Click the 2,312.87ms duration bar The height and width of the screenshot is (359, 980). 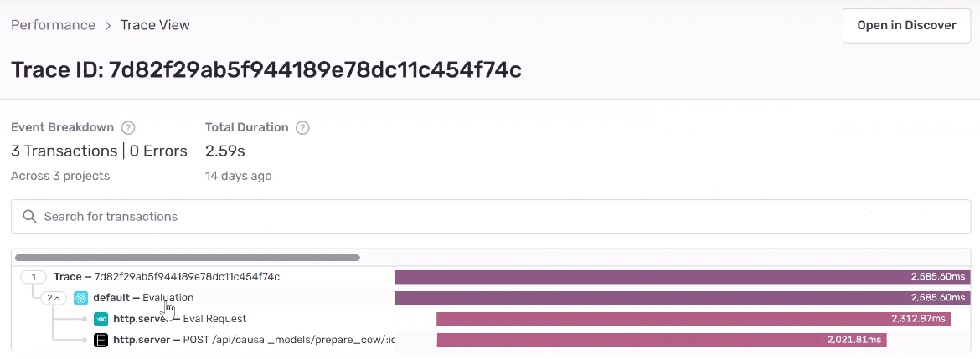pyautogui.click(x=693, y=319)
